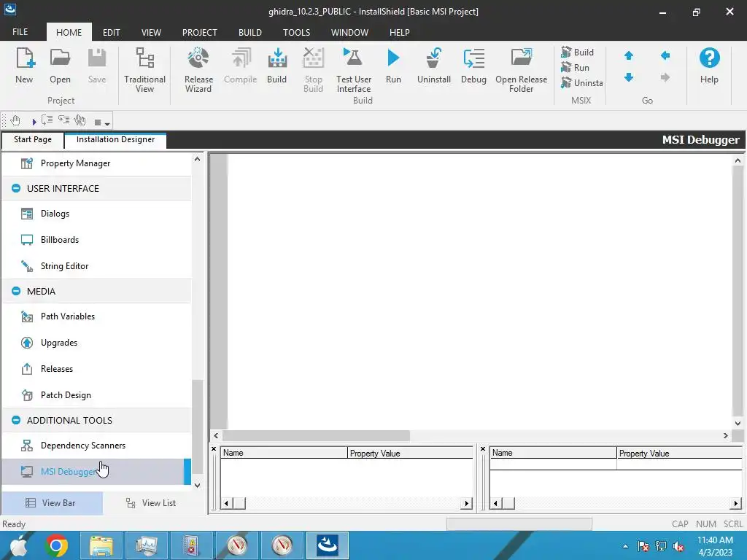Click main pane scroll down arrow
The image size is (747, 560).
coord(738,424)
